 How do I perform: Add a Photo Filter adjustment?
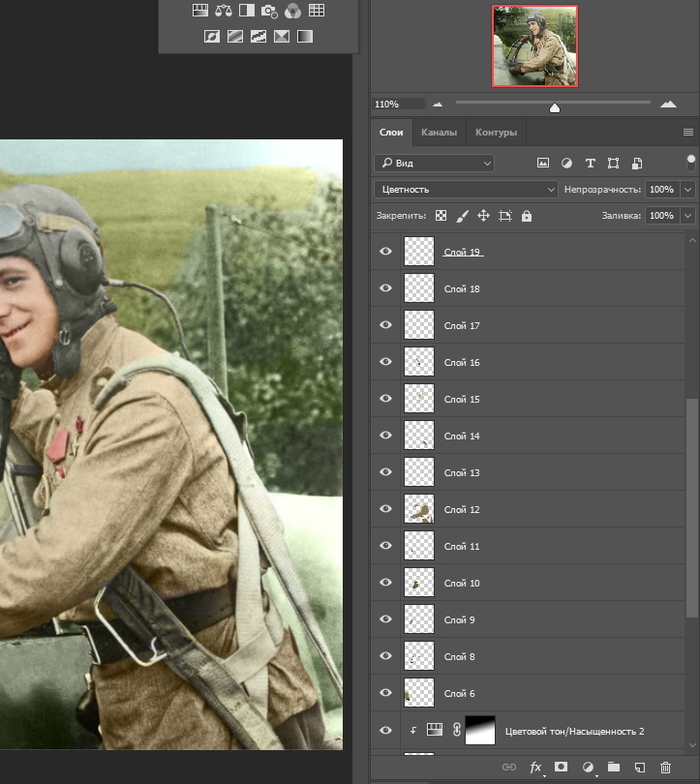click(269, 11)
